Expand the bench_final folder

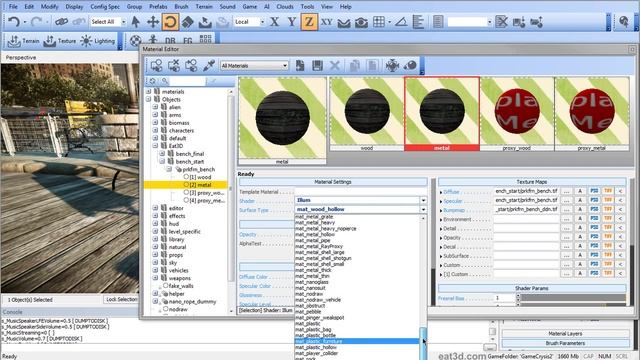tap(162, 153)
